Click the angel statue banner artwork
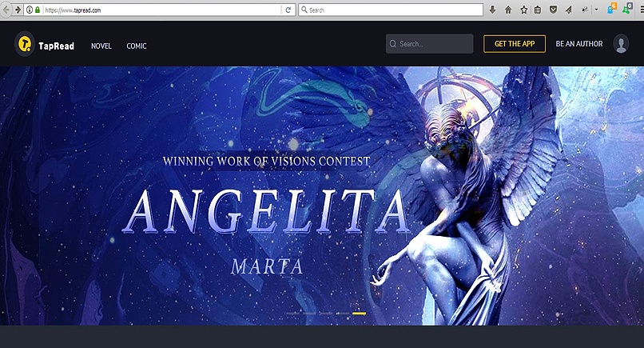This screenshot has width=644, height=348. point(468,198)
